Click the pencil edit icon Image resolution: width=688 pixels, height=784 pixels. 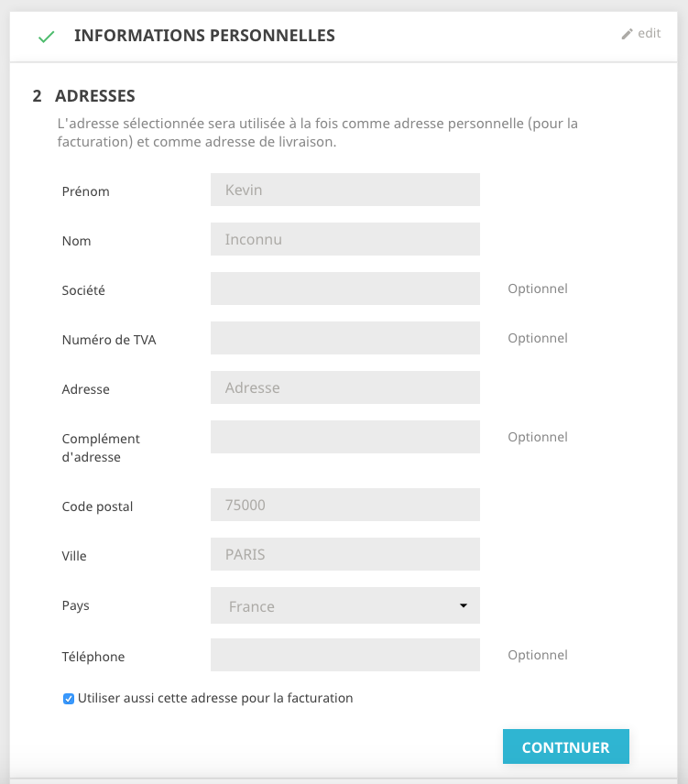click(627, 34)
